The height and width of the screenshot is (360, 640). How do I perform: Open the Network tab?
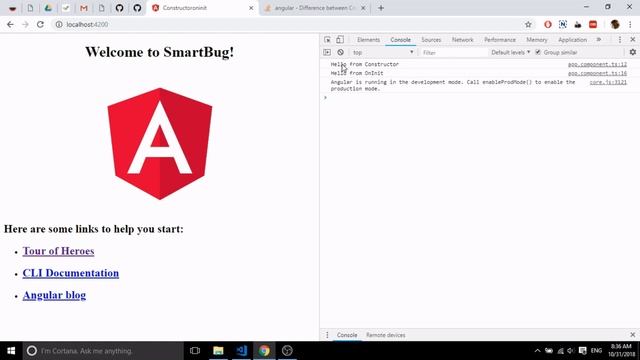point(462,40)
